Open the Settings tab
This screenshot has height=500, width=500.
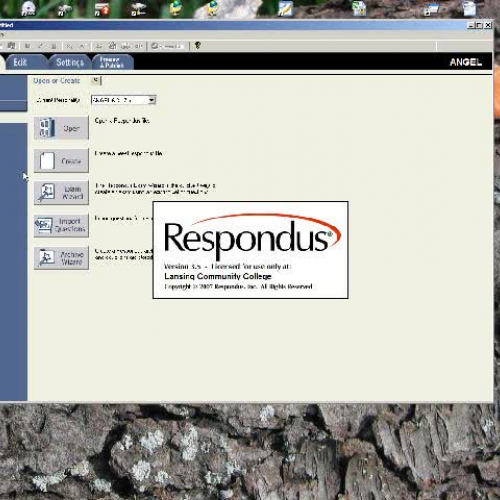[70, 62]
